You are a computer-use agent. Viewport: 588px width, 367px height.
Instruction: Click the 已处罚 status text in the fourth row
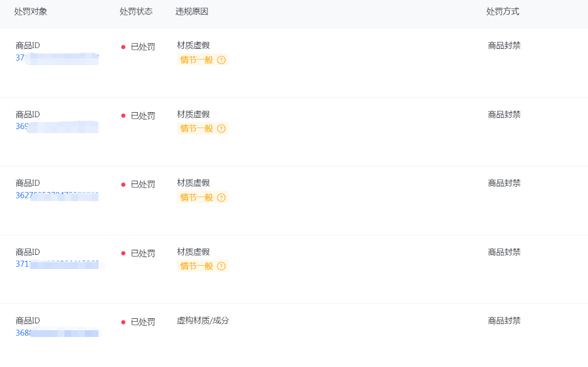click(143, 253)
